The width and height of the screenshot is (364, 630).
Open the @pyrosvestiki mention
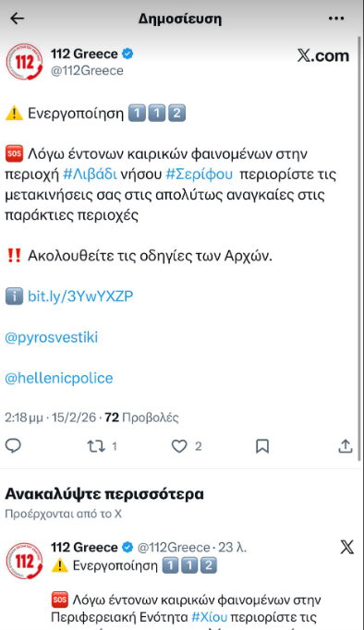click(52, 337)
